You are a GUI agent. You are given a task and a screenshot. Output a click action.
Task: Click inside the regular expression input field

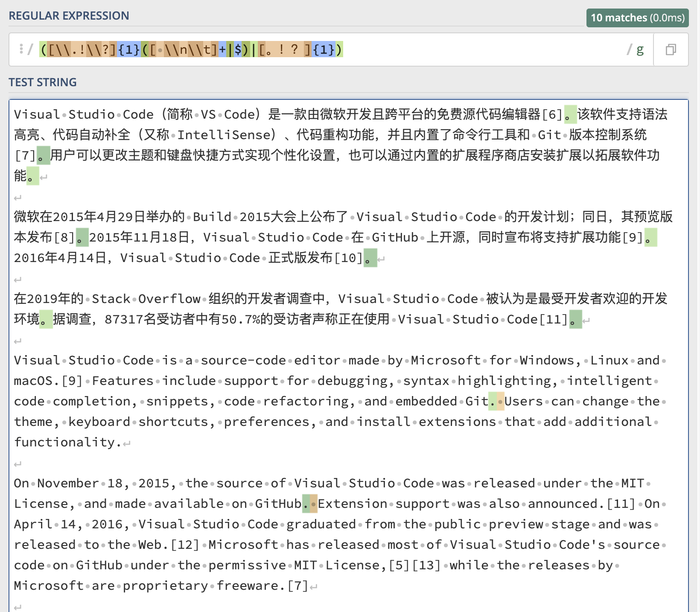click(x=331, y=50)
